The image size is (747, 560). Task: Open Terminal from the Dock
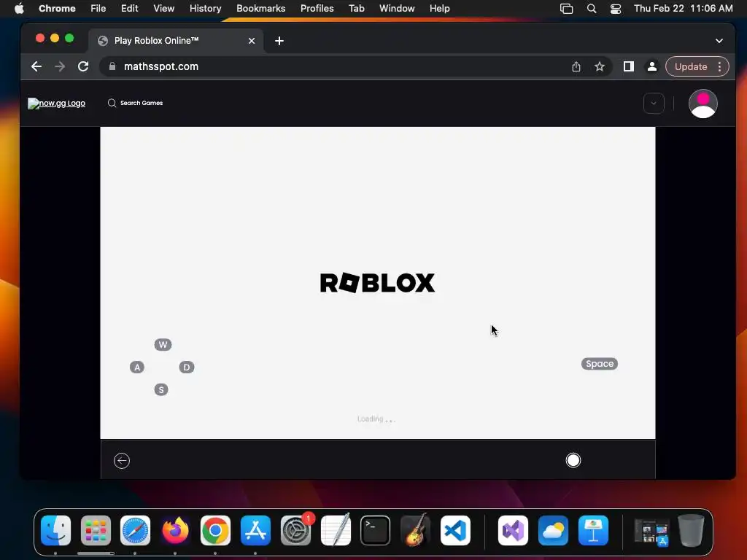(x=376, y=531)
